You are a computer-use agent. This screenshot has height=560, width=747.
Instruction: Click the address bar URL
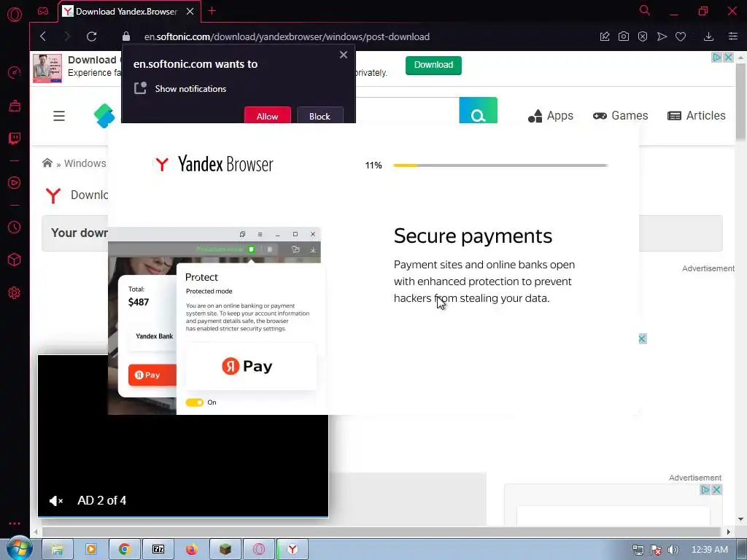coord(287,36)
